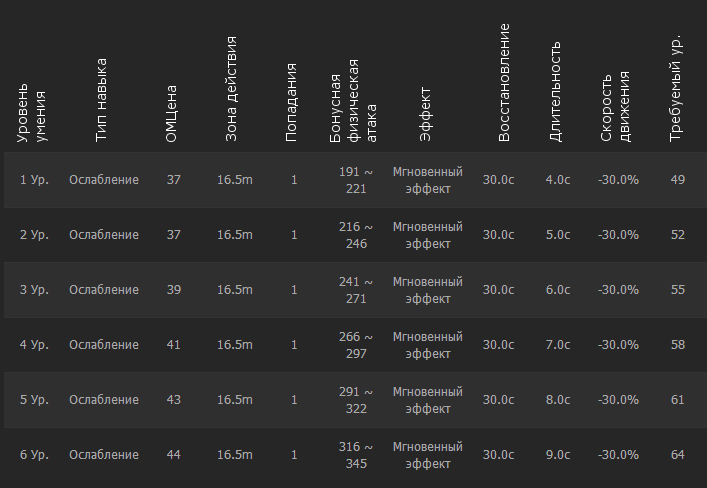
Task: Select the "ОМЦена" column header
Action: pos(172,112)
